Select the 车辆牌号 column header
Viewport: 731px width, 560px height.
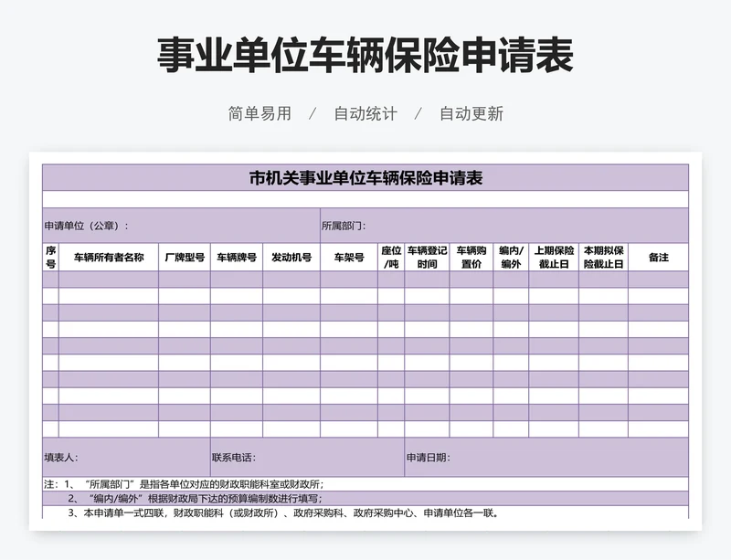pyautogui.click(x=237, y=258)
